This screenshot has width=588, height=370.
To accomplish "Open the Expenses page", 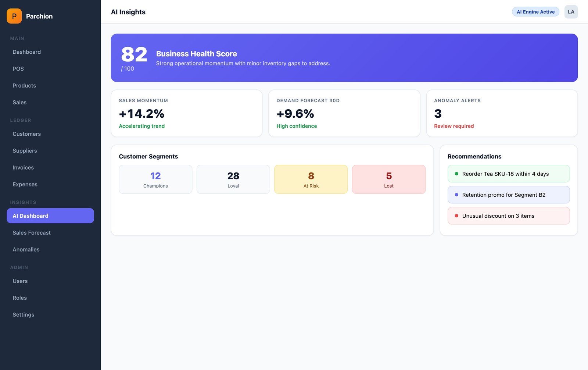I will click(x=25, y=184).
